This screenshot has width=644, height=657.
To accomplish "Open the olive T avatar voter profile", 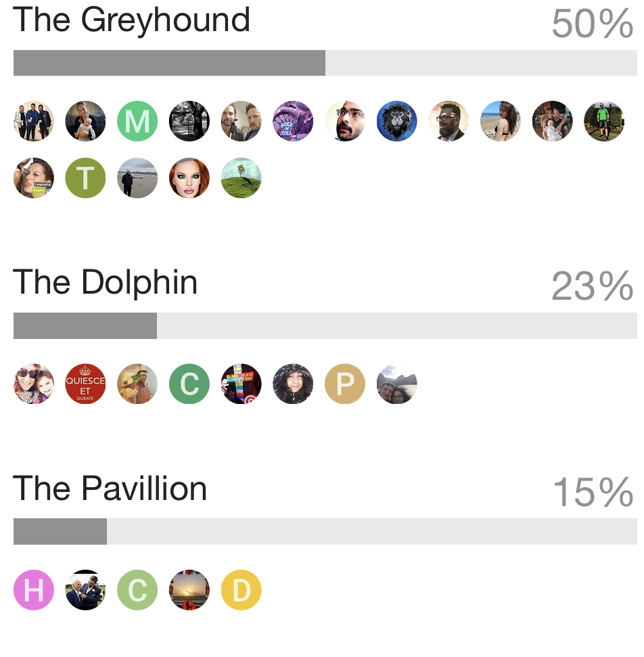I will point(85,178).
